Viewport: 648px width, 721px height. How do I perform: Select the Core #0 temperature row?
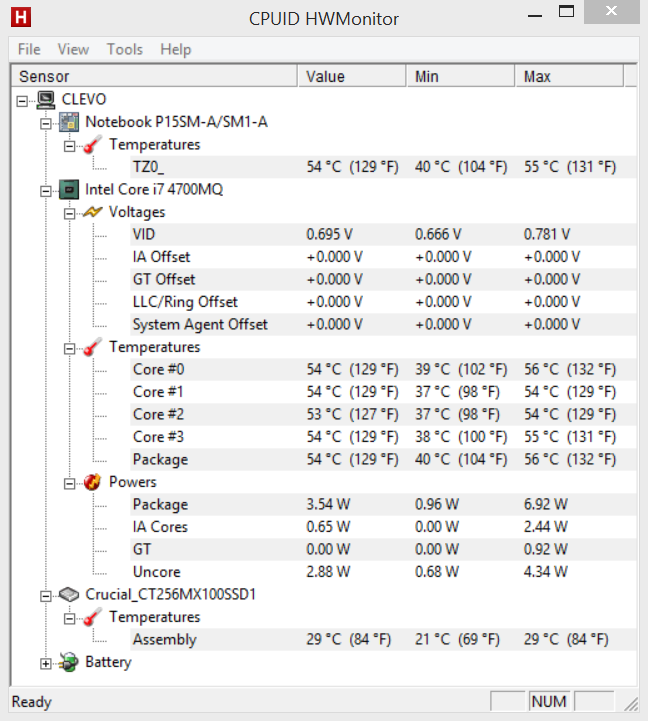(x=384, y=370)
